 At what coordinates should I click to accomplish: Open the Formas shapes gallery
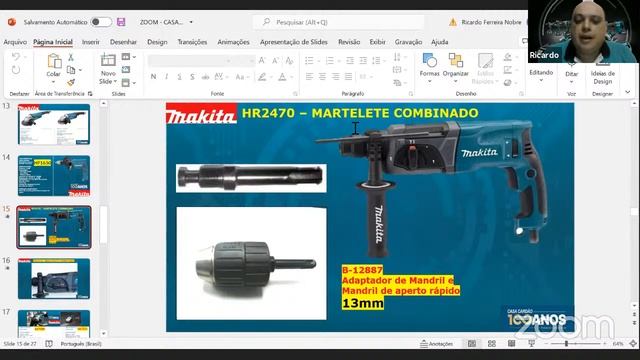click(429, 68)
